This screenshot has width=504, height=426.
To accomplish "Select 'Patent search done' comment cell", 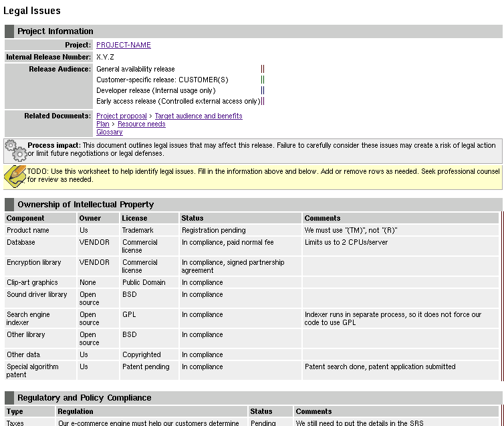I will click(x=400, y=370).
